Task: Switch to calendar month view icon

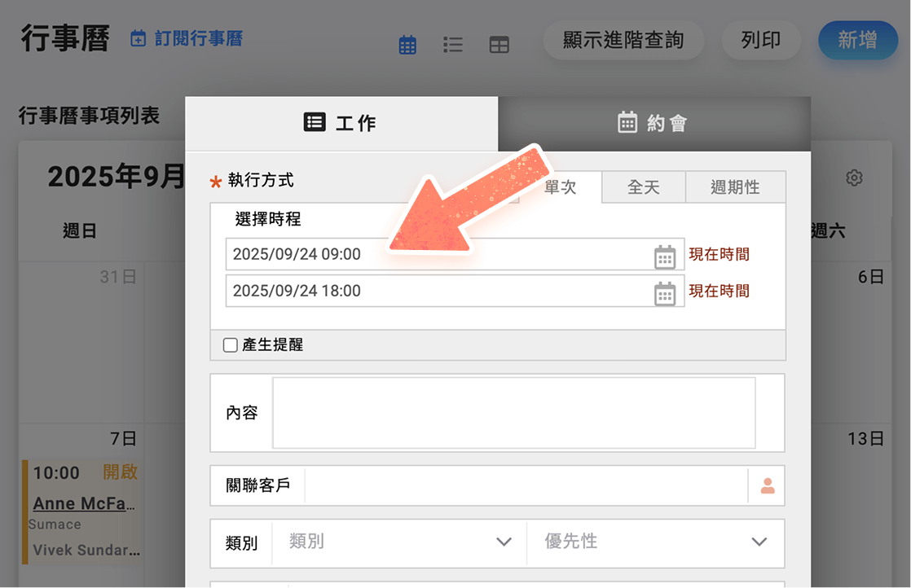Action: pos(407,45)
